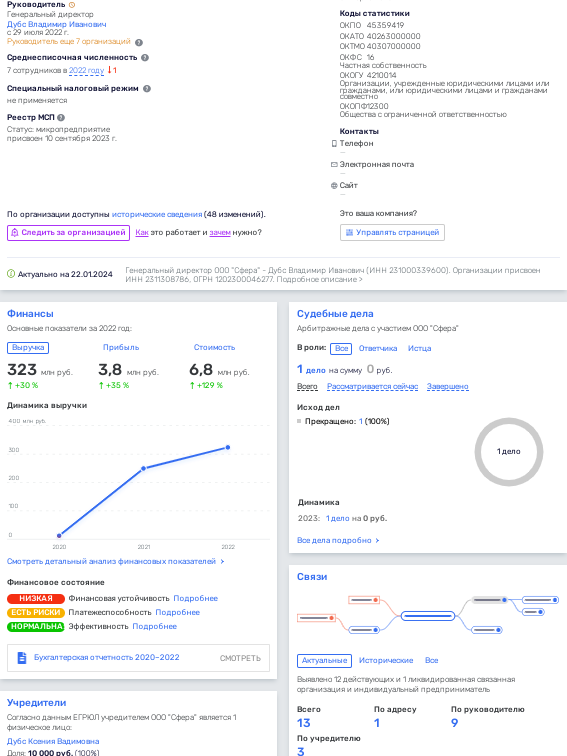This screenshot has width=567, height=756.
Task: Open Смотреть детальный анализ финансовых показателей
Action: [x=115, y=561]
